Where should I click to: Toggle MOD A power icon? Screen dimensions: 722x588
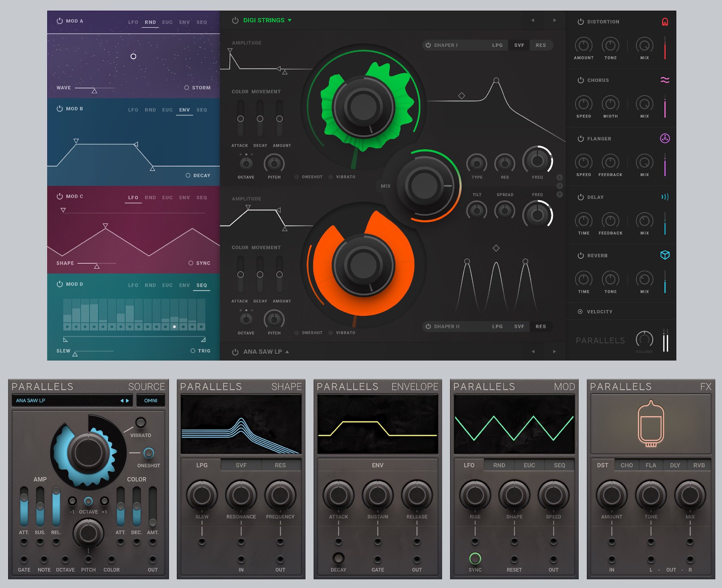(60, 21)
